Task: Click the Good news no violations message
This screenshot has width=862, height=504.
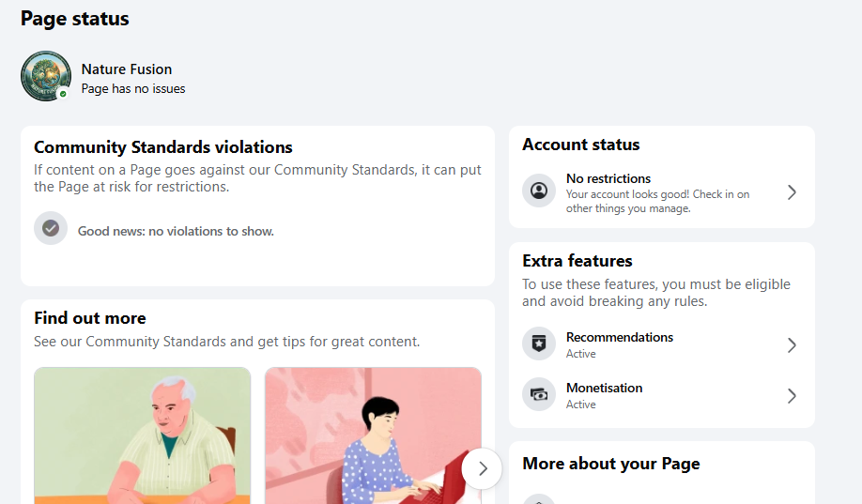Action: (x=176, y=232)
